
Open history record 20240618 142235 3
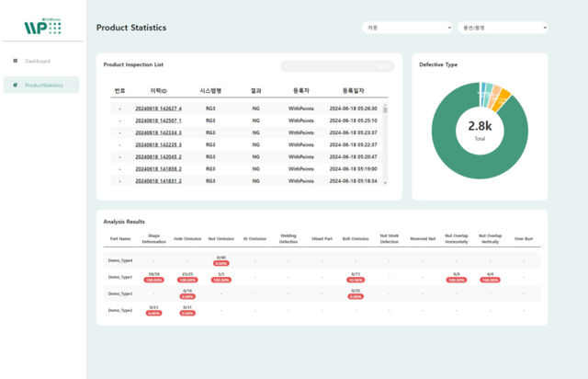tap(158, 144)
